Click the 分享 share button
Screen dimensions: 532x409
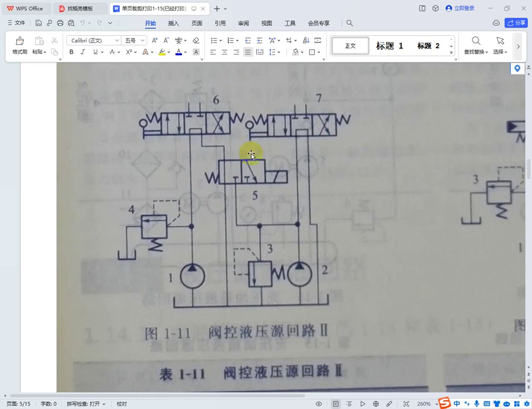click(x=516, y=23)
